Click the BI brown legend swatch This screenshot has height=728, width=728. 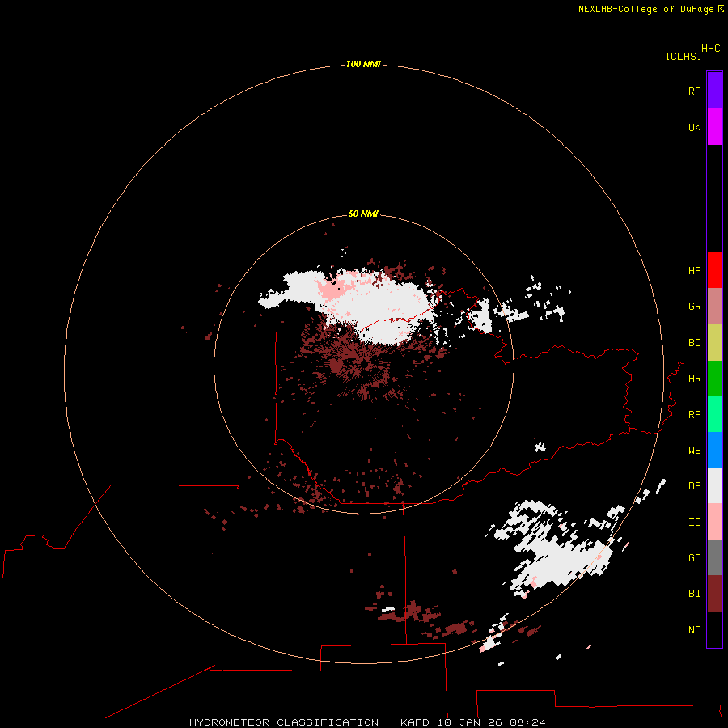pyautogui.click(x=714, y=594)
